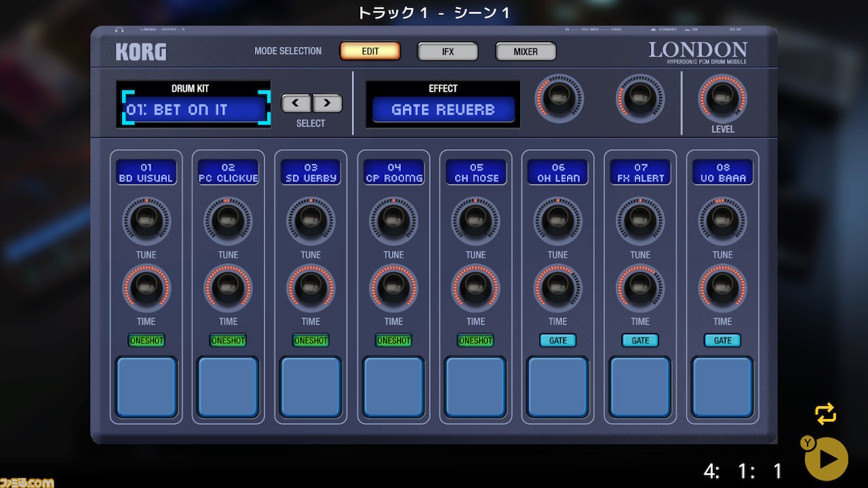
Task: Click the GATE REVERB effect display
Action: tap(443, 110)
